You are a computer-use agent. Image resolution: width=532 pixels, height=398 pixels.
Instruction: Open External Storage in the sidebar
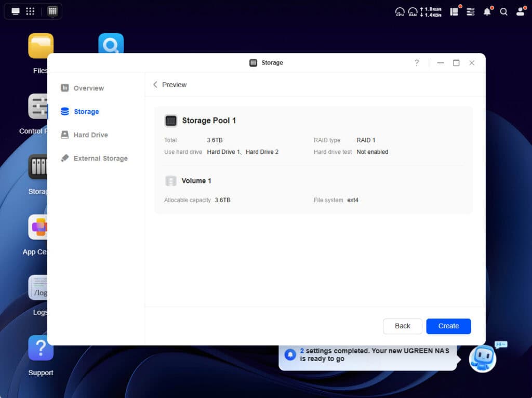[x=100, y=158]
